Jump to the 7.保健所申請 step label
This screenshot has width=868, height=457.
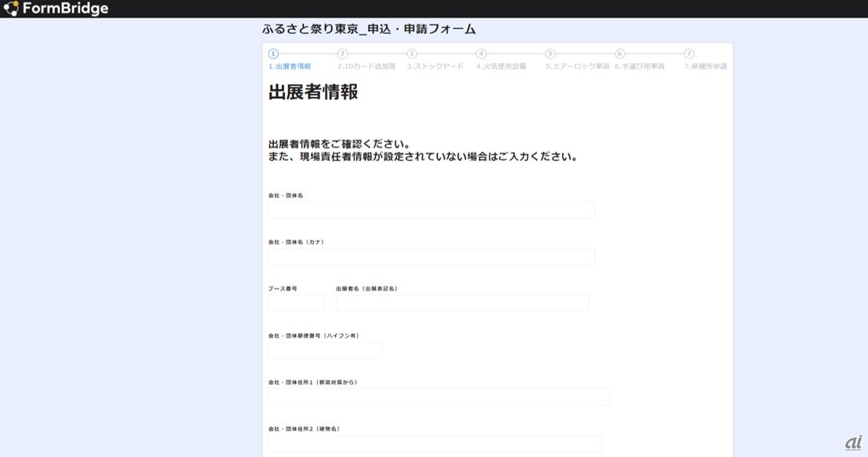click(x=705, y=67)
